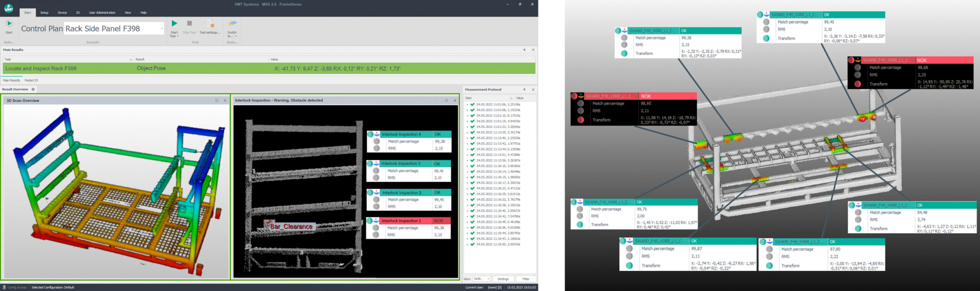
Task: Click the Start automatic mode play icon
Action: 9,24
